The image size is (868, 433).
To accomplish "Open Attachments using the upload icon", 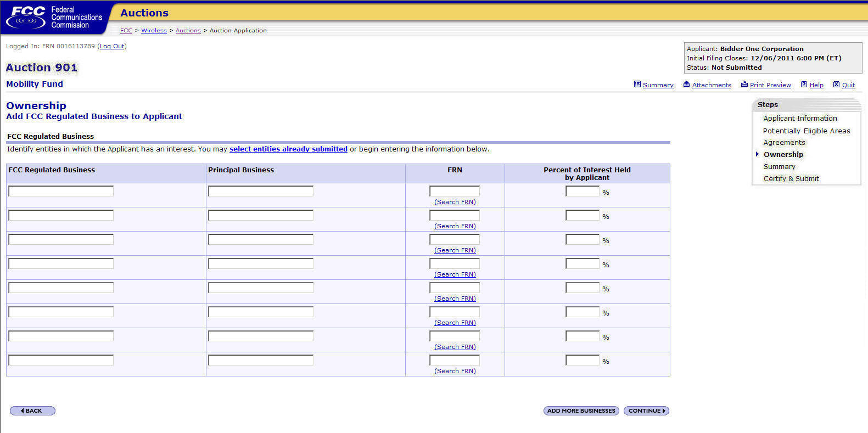I will (686, 85).
